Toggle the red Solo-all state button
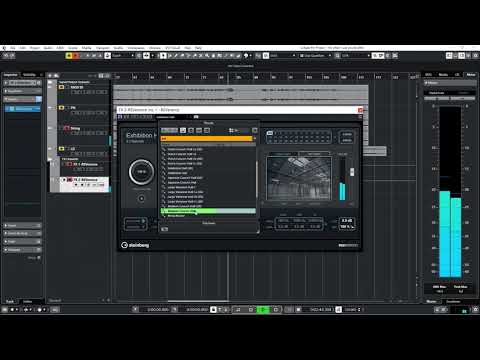 pyautogui.click(x=76, y=56)
